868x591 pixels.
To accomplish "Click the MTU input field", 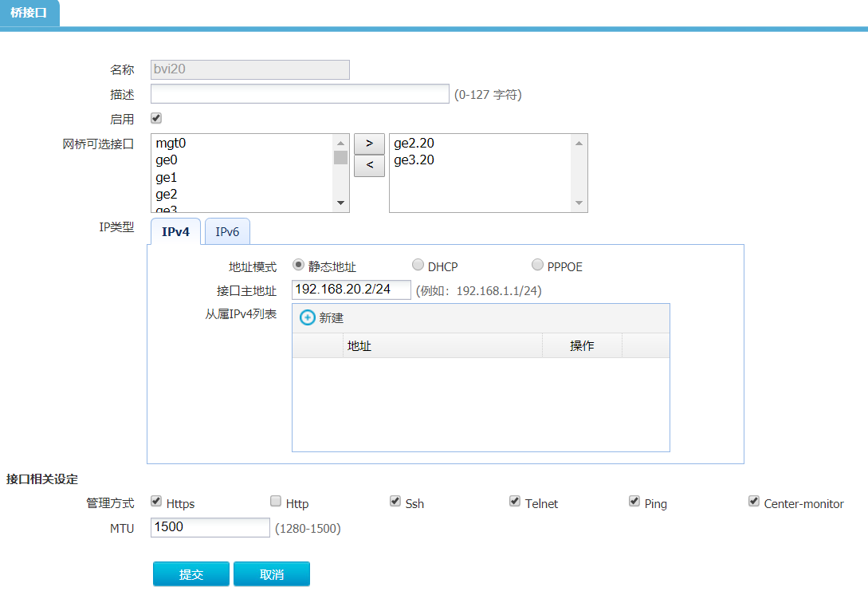I will point(210,527).
